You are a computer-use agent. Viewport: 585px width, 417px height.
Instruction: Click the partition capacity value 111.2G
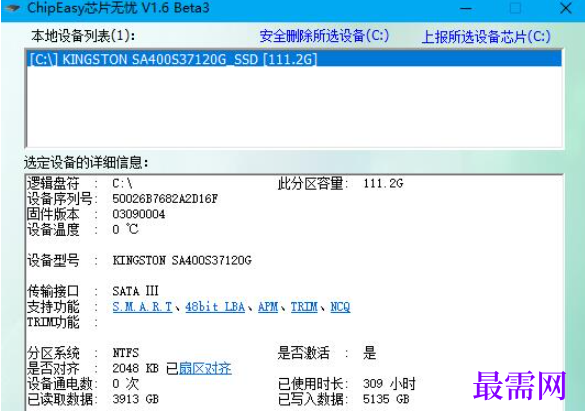click(383, 184)
